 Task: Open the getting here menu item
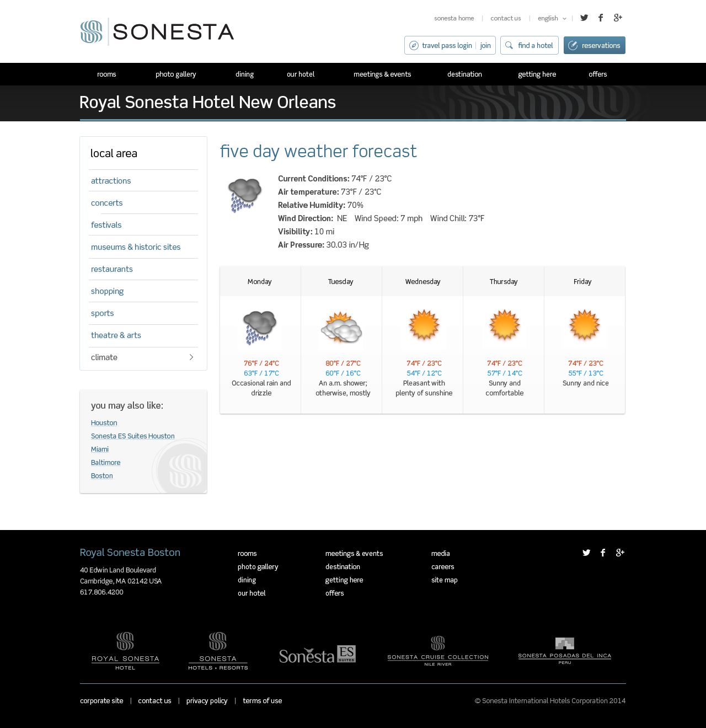click(537, 74)
